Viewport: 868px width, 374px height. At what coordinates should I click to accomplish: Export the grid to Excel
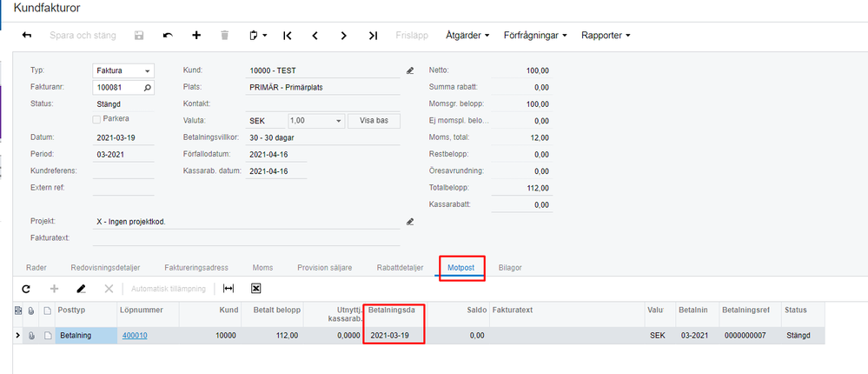pos(256,288)
